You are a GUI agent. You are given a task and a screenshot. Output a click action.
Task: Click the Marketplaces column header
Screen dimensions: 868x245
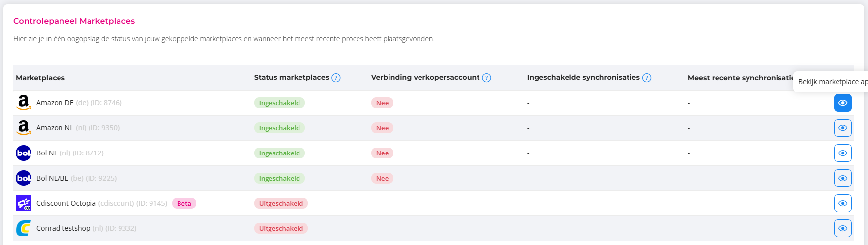pyautogui.click(x=40, y=78)
